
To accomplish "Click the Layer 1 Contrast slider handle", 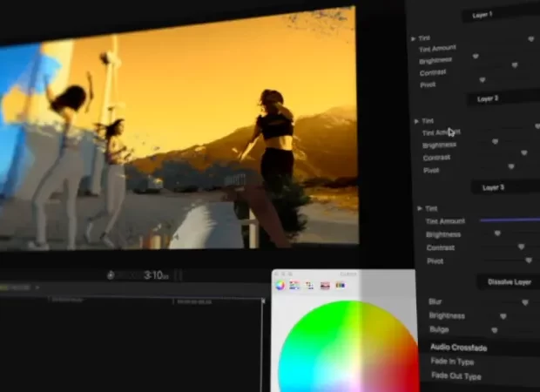I will click(x=515, y=65).
